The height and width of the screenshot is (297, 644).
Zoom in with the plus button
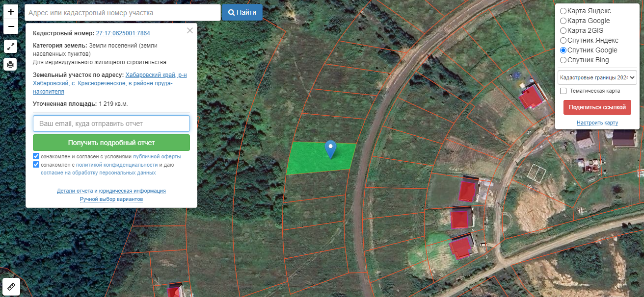[11, 12]
